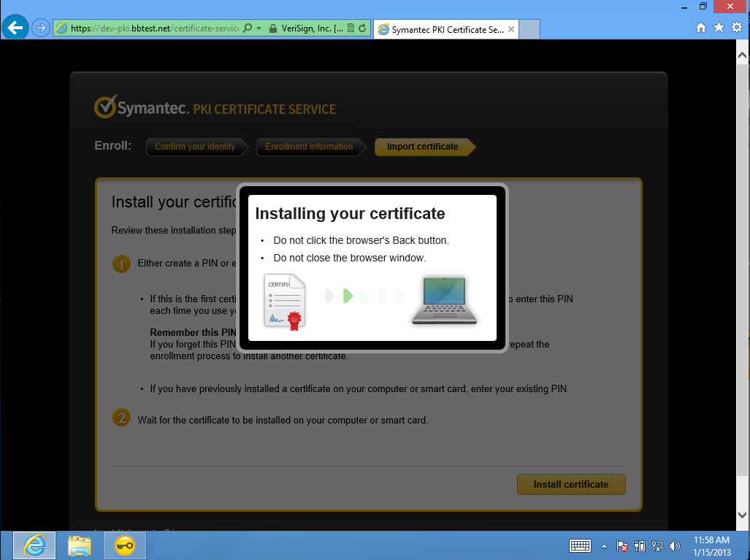
Task: Open VeriSign, Inc. certificate identity label
Action: [x=312, y=28]
